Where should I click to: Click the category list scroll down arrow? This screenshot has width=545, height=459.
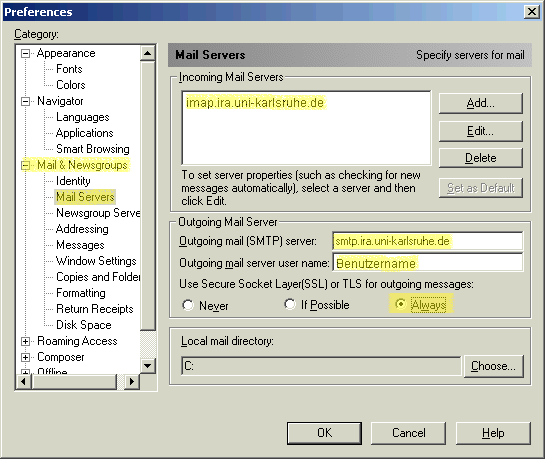coord(148,366)
